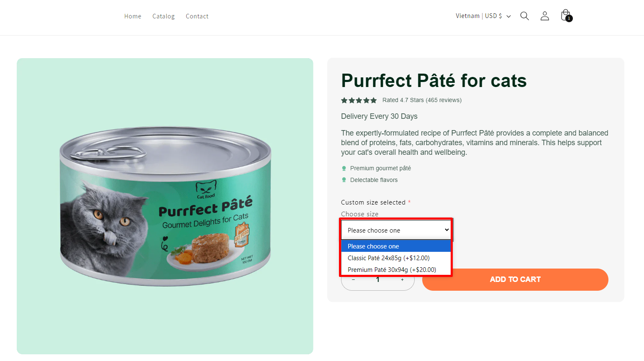Viewport: 644px width, 361px height.
Task: Open the Contact menu item
Action: click(197, 16)
